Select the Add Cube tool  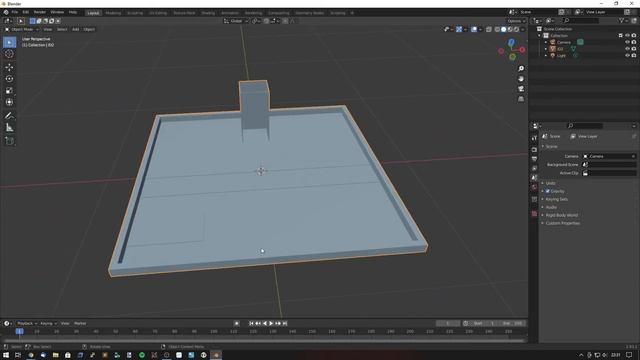click(9, 141)
